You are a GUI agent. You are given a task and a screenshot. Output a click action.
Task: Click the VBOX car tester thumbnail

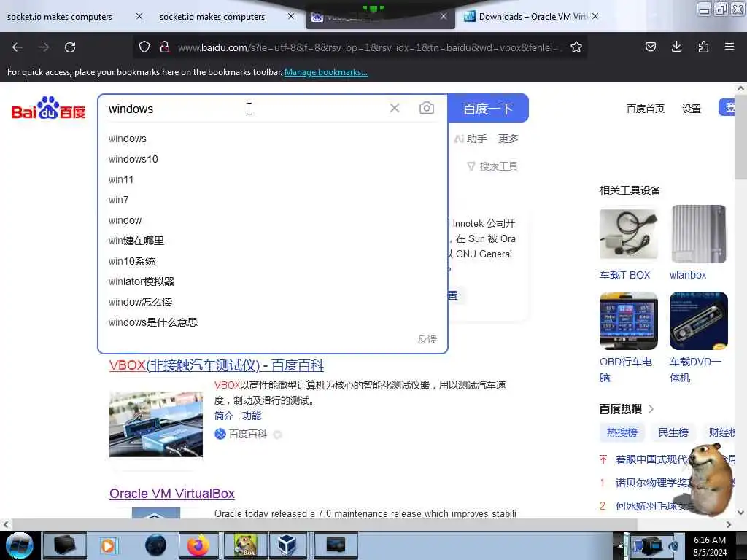click(x=156, y=424)
